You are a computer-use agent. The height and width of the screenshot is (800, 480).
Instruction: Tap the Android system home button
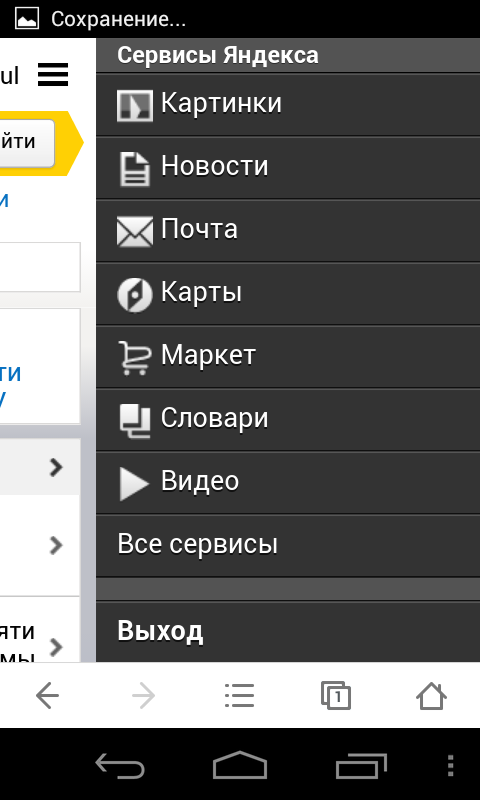tap(240, 764)
